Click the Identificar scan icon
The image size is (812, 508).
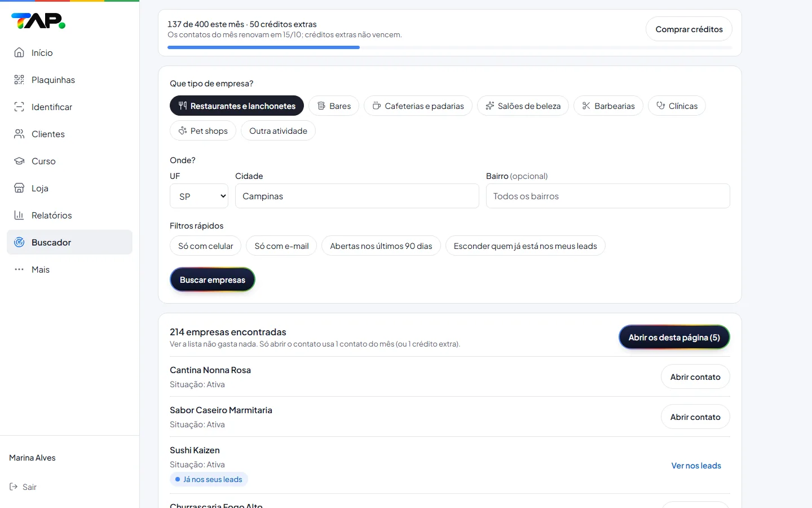[19, 107]
